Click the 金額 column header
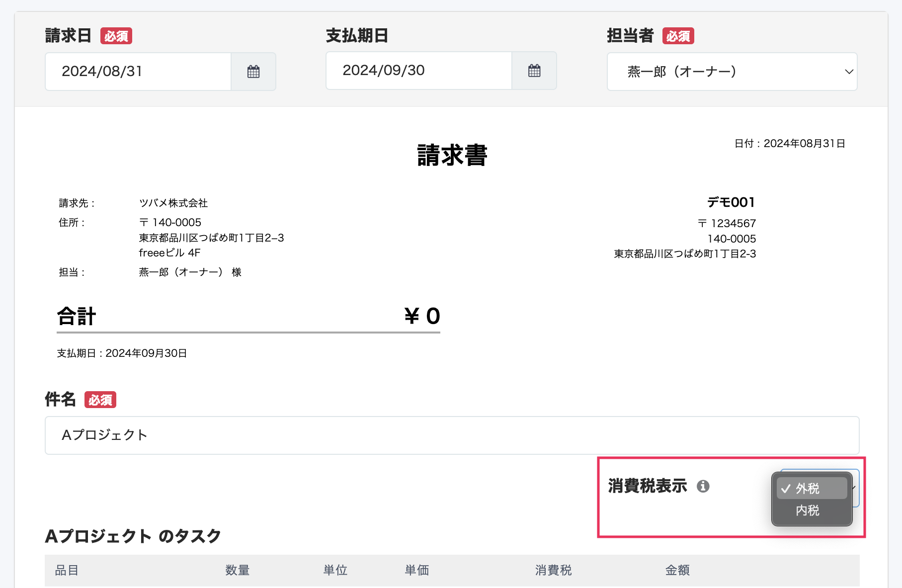The width and height of the screenshot is (902, 588). (x=678, y=570)
